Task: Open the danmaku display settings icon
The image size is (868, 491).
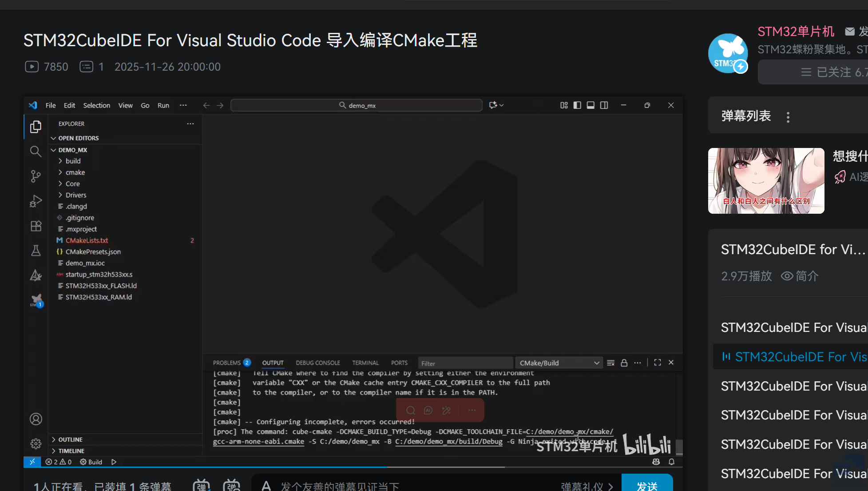Action: 232,485
